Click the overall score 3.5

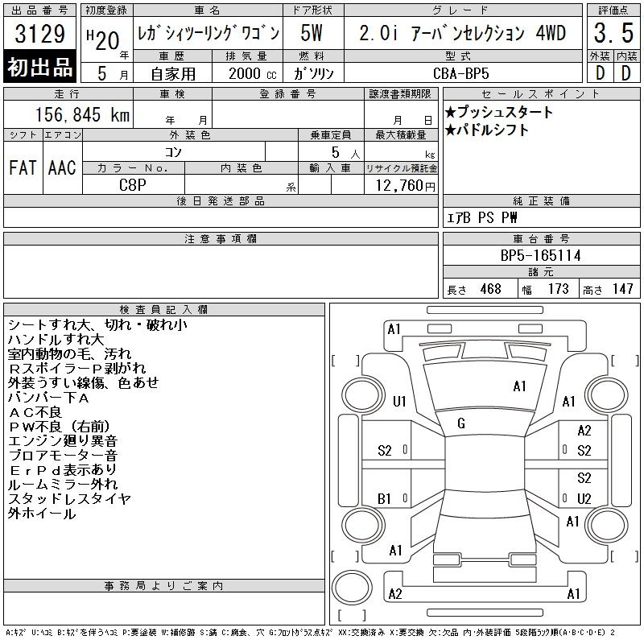pyautogui.click(x=613, y=33)
